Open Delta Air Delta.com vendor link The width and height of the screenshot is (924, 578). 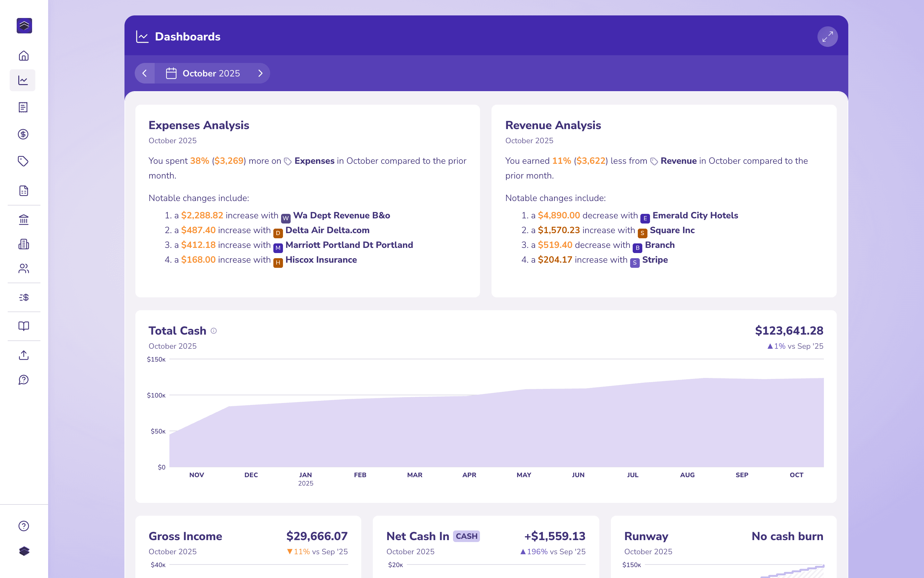tap(327, 230)
